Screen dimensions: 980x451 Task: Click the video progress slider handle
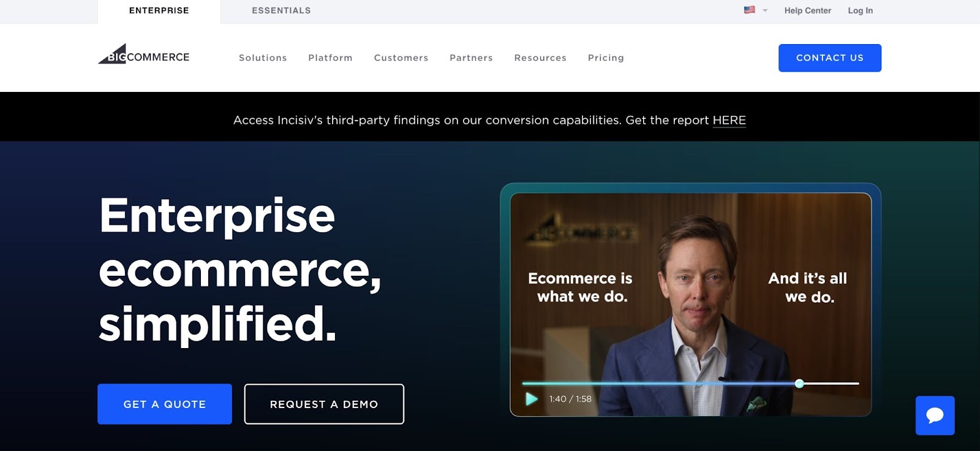click(x=799, y=384)
